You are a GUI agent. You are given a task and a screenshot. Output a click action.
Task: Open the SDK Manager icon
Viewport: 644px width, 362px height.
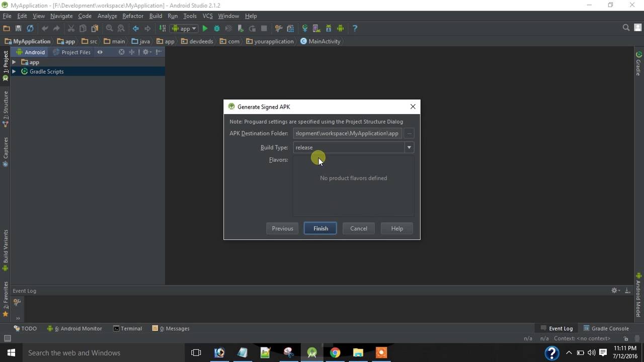click(x=329, y=28)
